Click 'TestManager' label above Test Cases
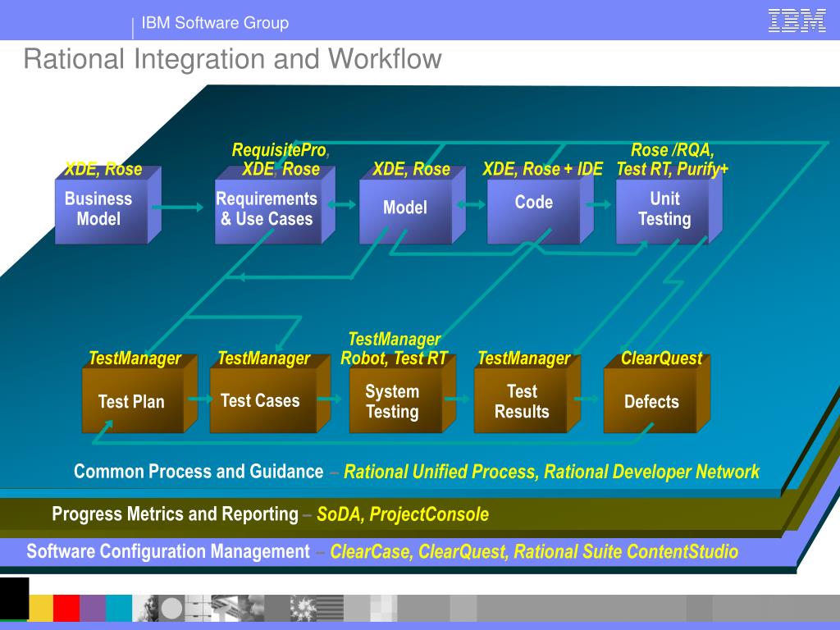This screenshot has height=630, width=840. 264,358
